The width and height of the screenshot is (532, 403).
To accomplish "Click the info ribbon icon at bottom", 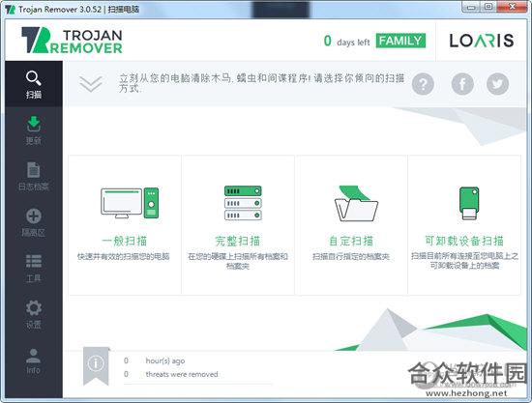I will pyautogui.click(x=96, y=366).
